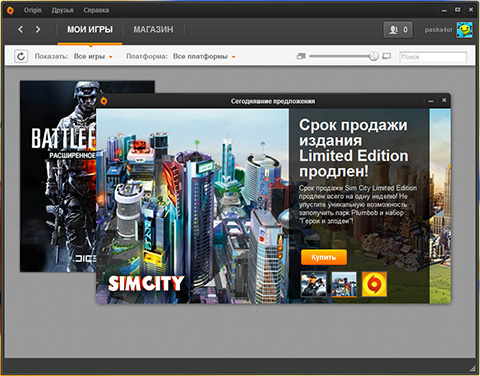Select small tile view icon
Screen dimensions: 480x376
point(301,56)
